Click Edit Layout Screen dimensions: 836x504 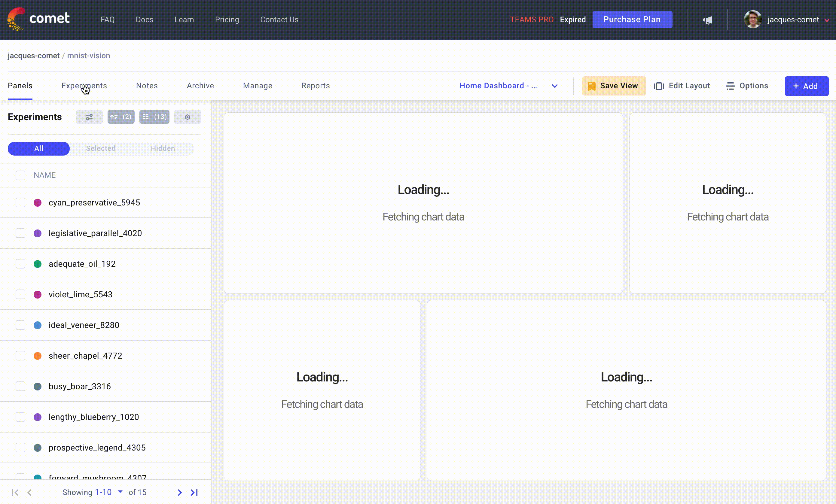pos(682,86)
